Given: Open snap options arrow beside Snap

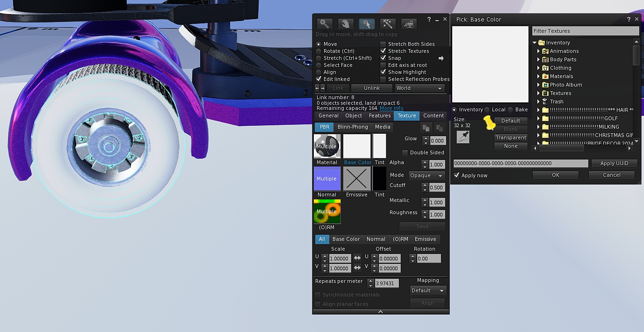Looking at the screenshot, I should [441, 58].
